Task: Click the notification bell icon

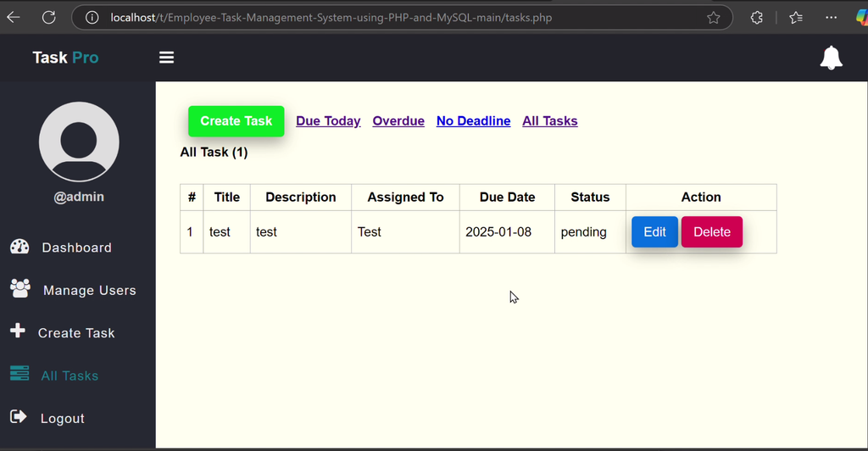Action: (831, 58)
